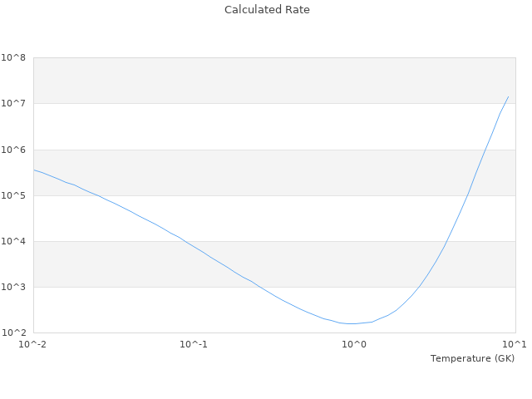Click the 10^-2 x-axis tick label
Screen dimensions: 532x399
tap(33, 344)
